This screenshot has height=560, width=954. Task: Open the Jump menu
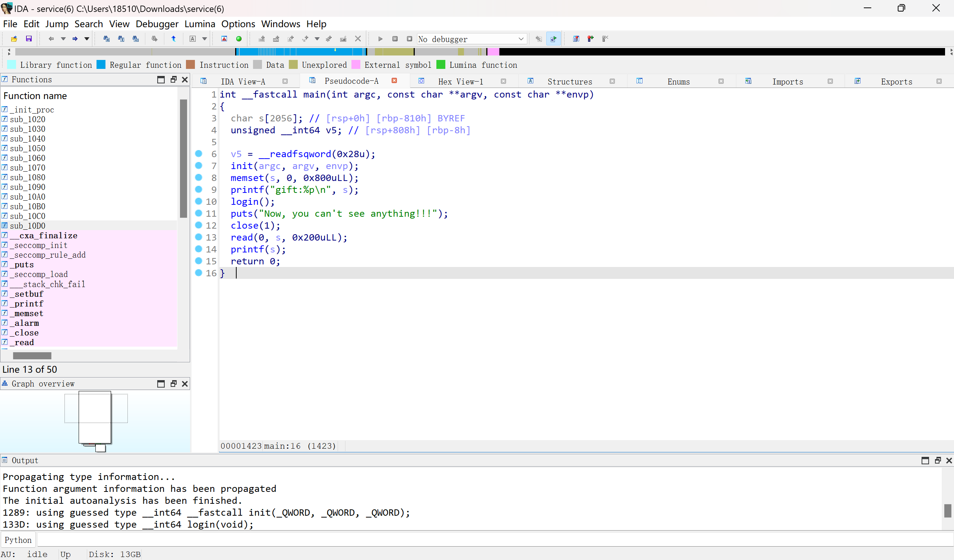(x=57, y=24)
